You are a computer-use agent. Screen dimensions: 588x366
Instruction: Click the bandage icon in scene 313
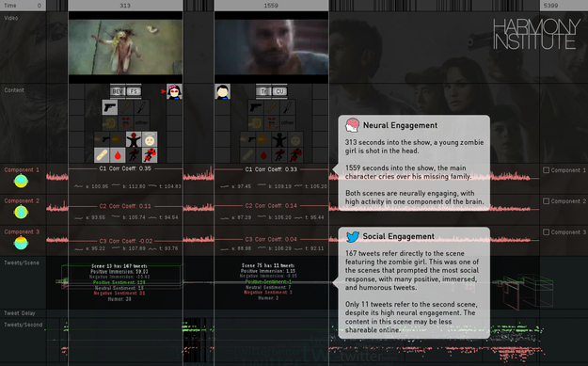(x=102, y=155)
